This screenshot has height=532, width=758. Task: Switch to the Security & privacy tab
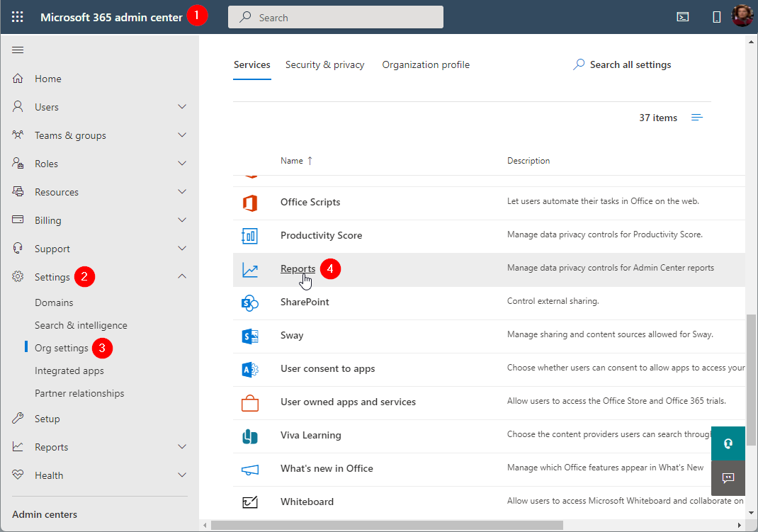coord(324,64)
